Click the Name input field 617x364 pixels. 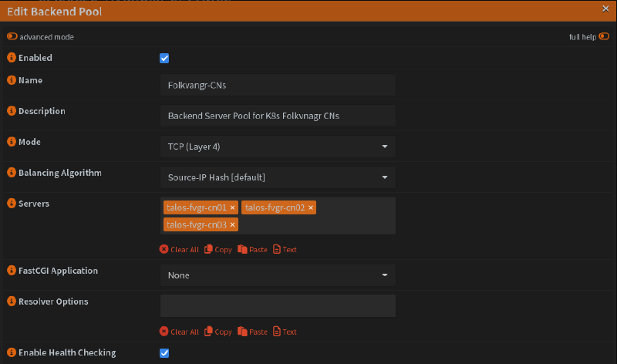coord(278,85)
